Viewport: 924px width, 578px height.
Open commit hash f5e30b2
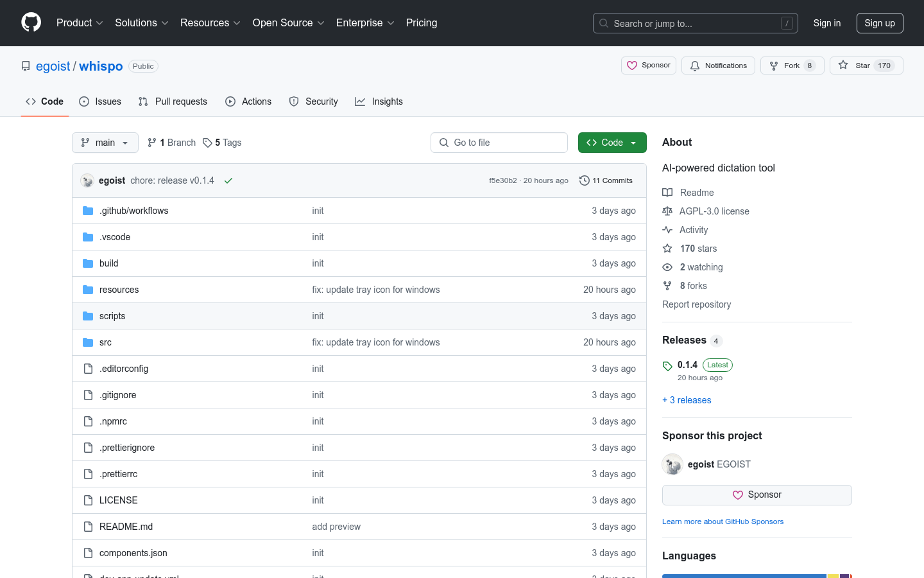coord(502,180)
